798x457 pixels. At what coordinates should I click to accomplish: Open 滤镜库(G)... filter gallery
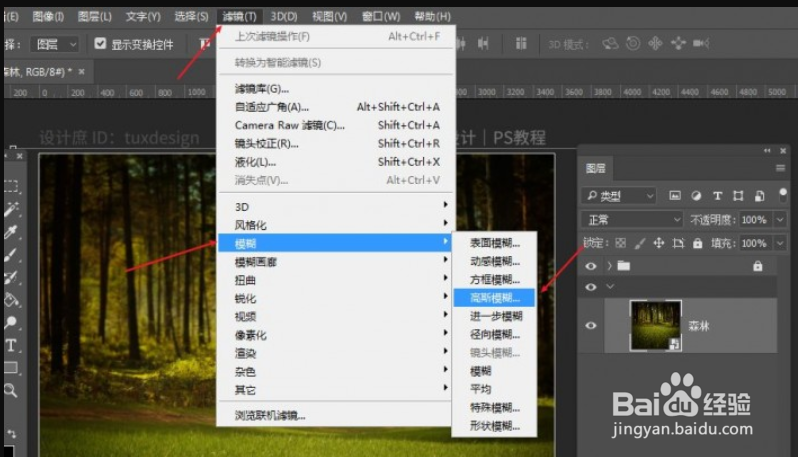click(335, 89)
